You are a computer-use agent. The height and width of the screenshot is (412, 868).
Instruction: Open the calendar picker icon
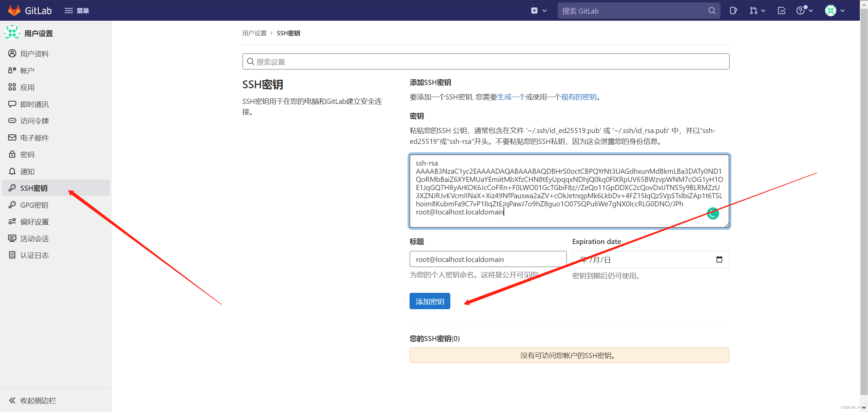pyautogui.click(x=719, y=259)
